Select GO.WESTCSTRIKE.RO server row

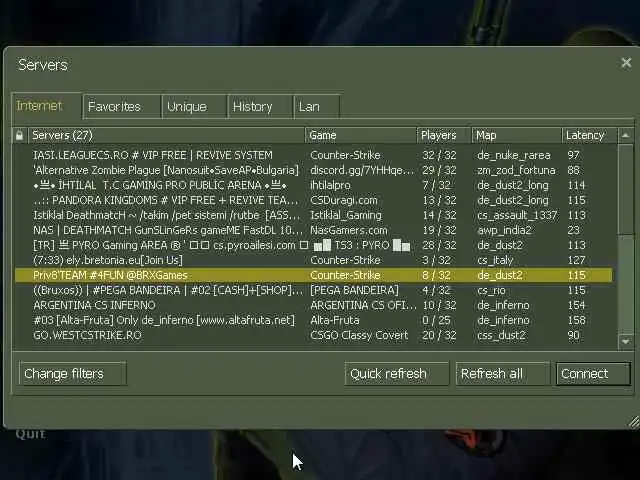point(313,336)
